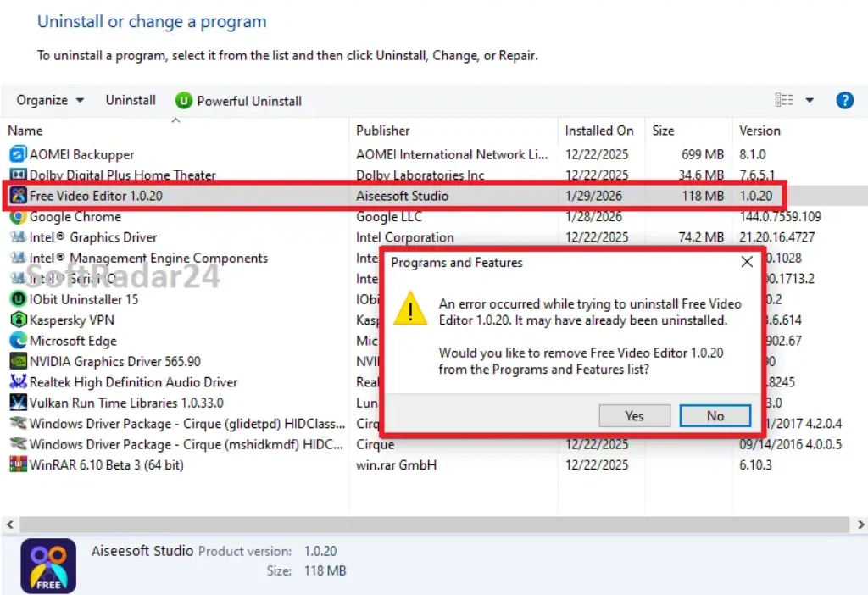Click the Kaspersky VPN icon
The width and height of the screenshot is (868, 595).
click(19, 320)
